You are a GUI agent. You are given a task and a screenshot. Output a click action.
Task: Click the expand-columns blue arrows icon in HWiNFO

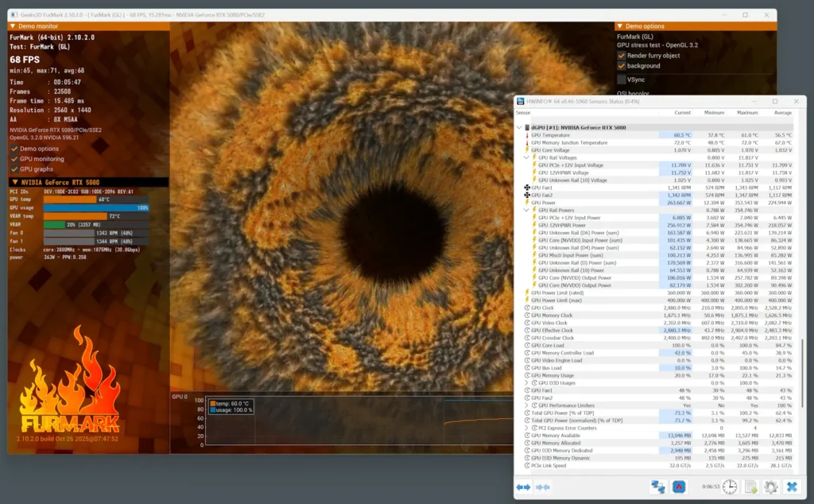[523, 487]
